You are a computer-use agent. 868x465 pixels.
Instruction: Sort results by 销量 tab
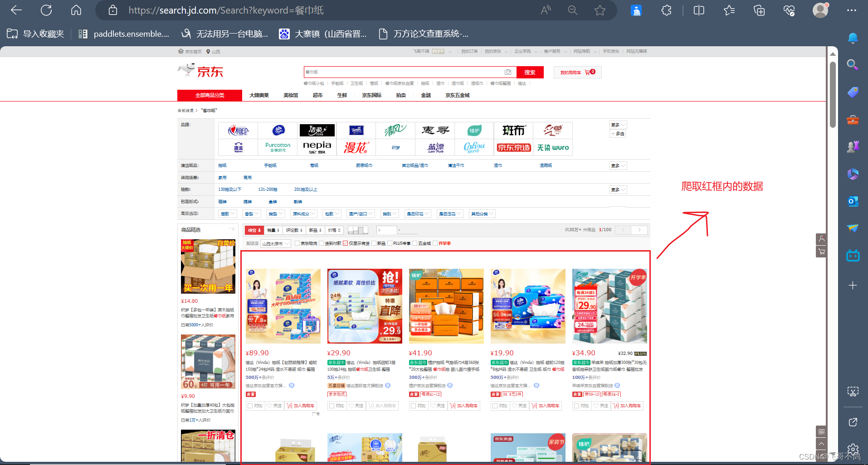[x=273, y=230]
